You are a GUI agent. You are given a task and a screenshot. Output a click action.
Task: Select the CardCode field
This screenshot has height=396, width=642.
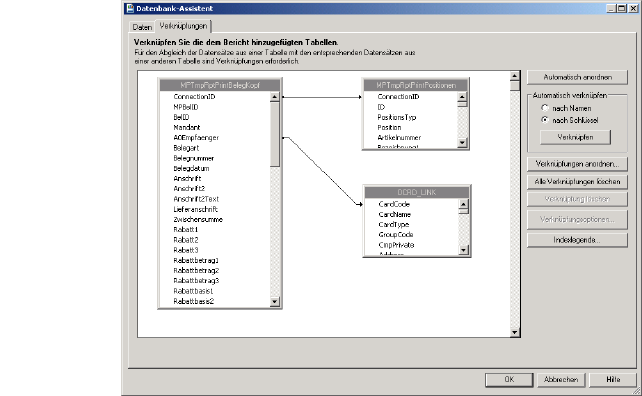click(x=394, y=204)
